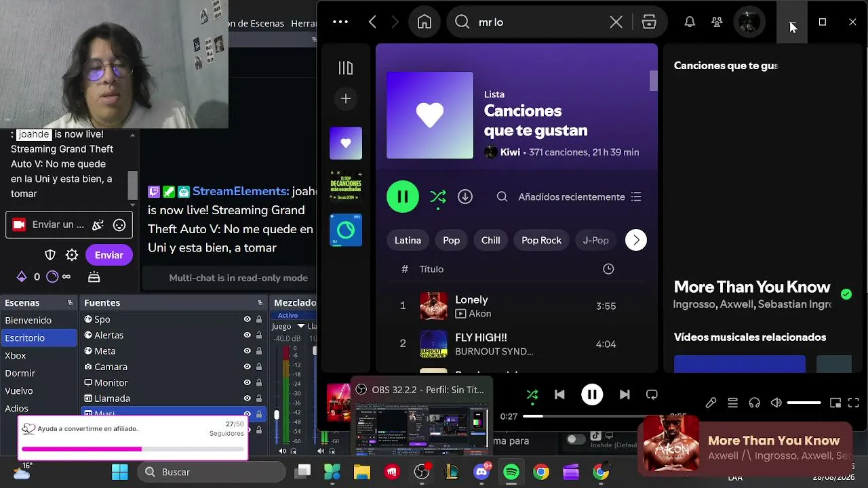Click the chat message input field
This screenshot has height=488, width=868.
click(69, 225)
